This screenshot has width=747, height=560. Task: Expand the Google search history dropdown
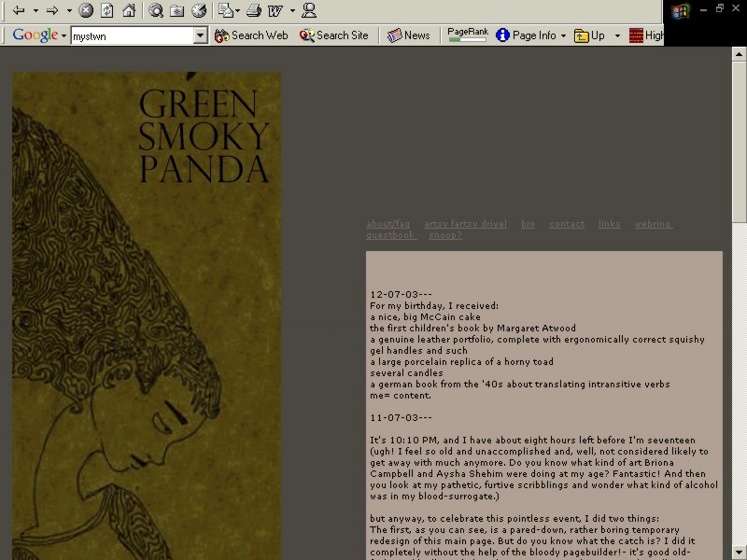pyautogui.click(x=201, y=35)
